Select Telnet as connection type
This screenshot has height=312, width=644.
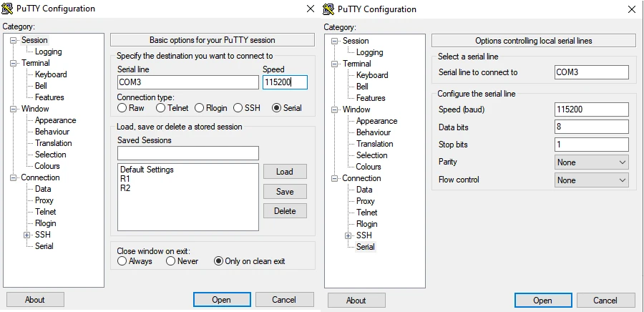point(161,108)
